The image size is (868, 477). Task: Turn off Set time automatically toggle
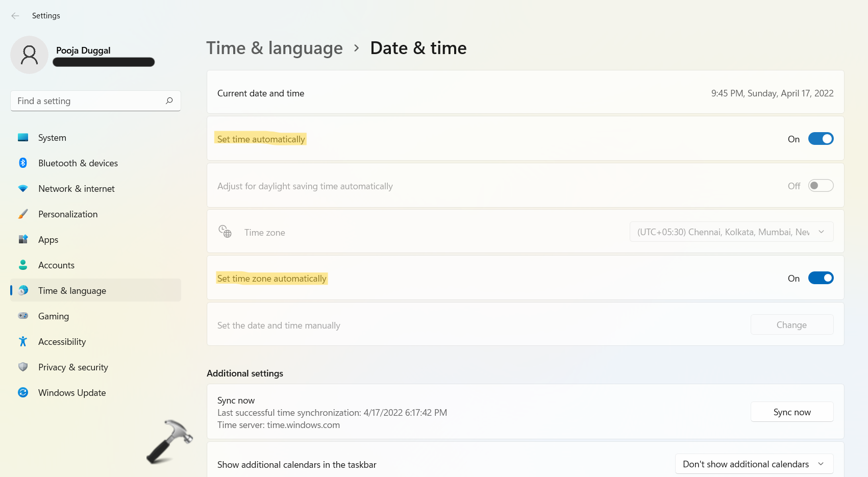pyautogui.click(x=821, y=139)
